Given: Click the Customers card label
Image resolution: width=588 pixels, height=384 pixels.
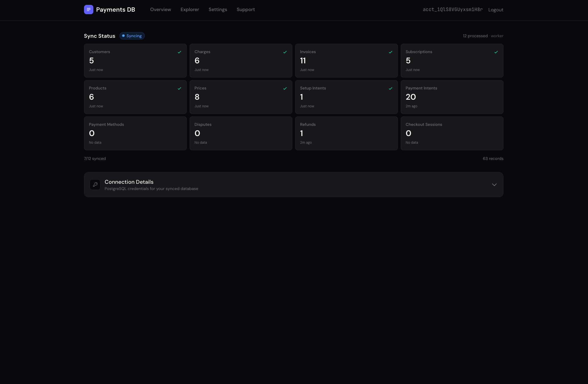Looking at the screenshot, I should pyautogui.click(x=99, y=52).
